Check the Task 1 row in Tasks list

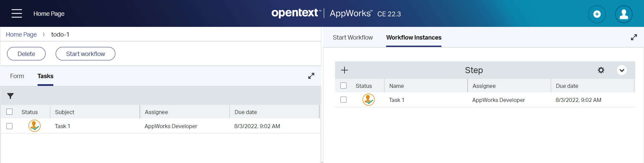click(x=9, y=126)
